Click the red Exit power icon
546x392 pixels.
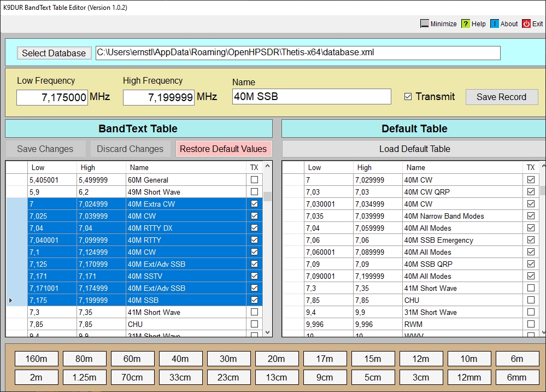coord(526,24)
